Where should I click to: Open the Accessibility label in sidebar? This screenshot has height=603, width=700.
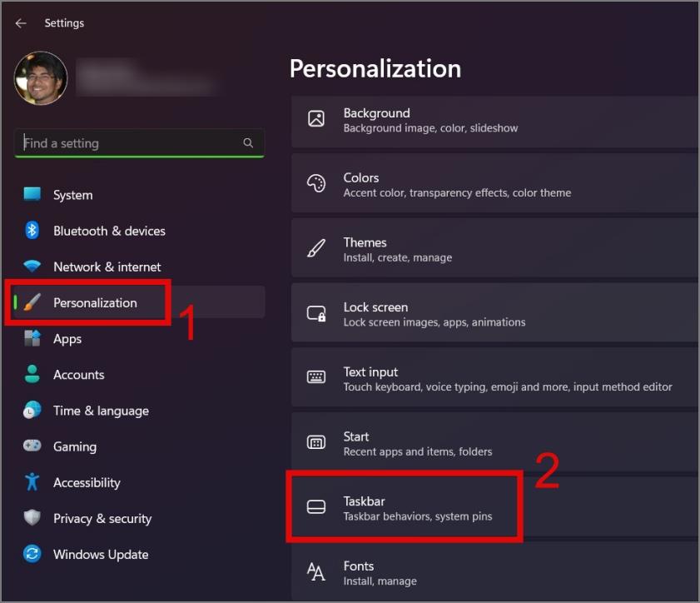tap(87, 483)
